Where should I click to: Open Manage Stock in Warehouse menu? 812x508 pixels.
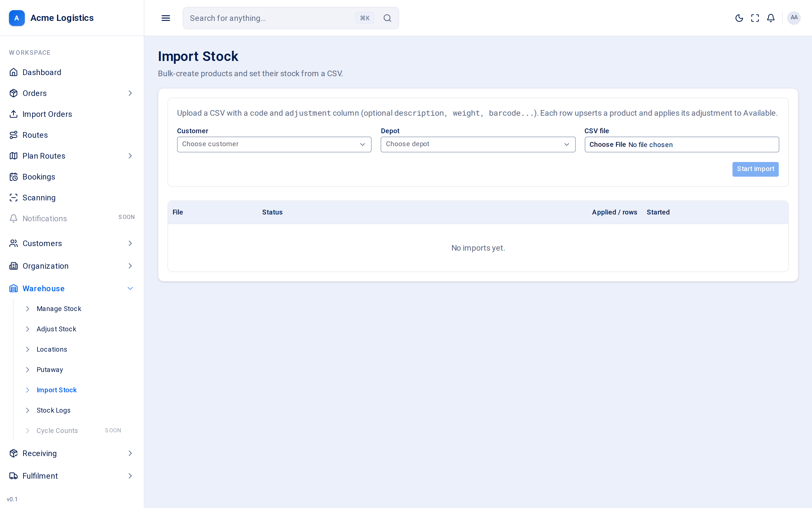tap(59, 309)
